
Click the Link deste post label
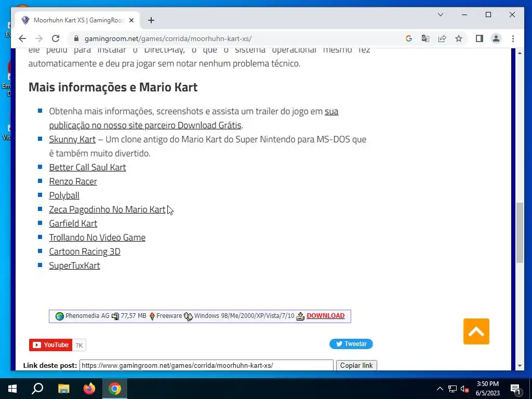(50, 366)
